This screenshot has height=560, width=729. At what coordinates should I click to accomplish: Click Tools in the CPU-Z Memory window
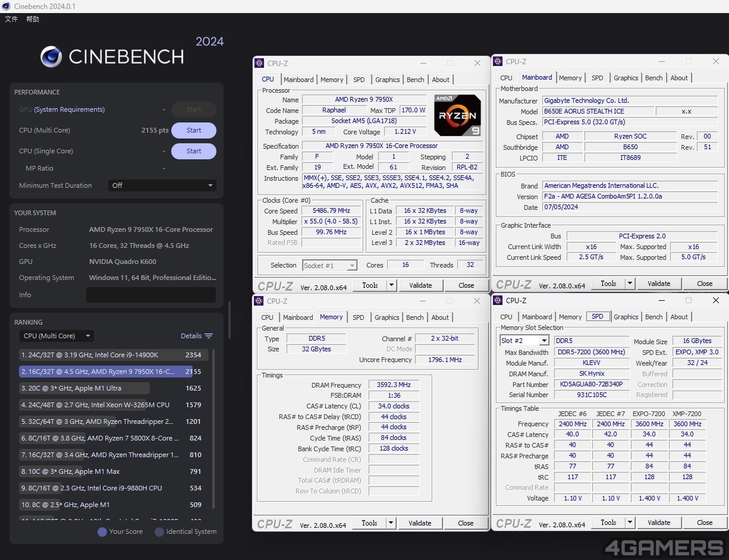[369, 523]
